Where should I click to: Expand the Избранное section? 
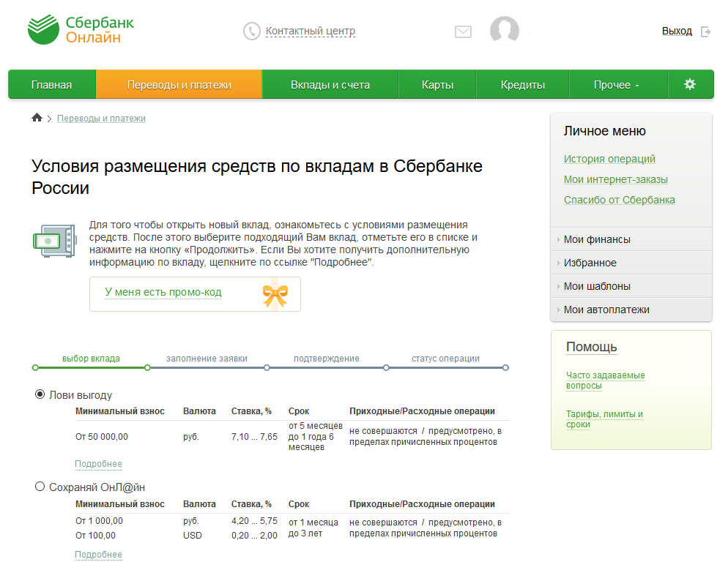tap(631, 263)
